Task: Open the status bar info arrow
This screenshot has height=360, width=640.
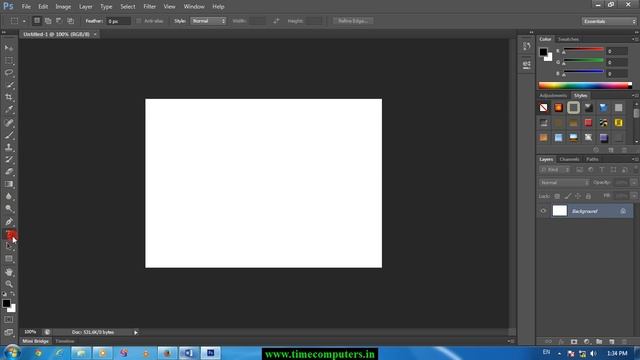Action: pos(136,332)
